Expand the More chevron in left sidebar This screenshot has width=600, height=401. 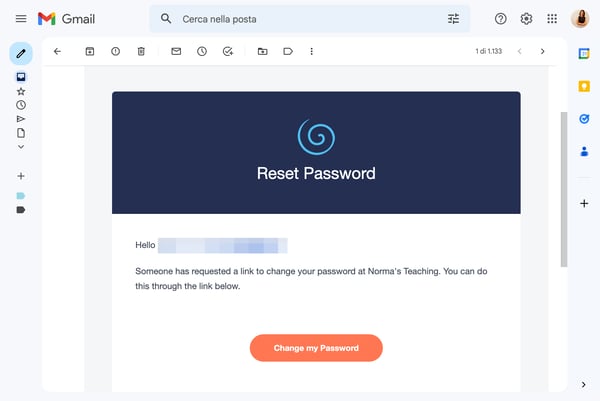(x=21, y=147)
